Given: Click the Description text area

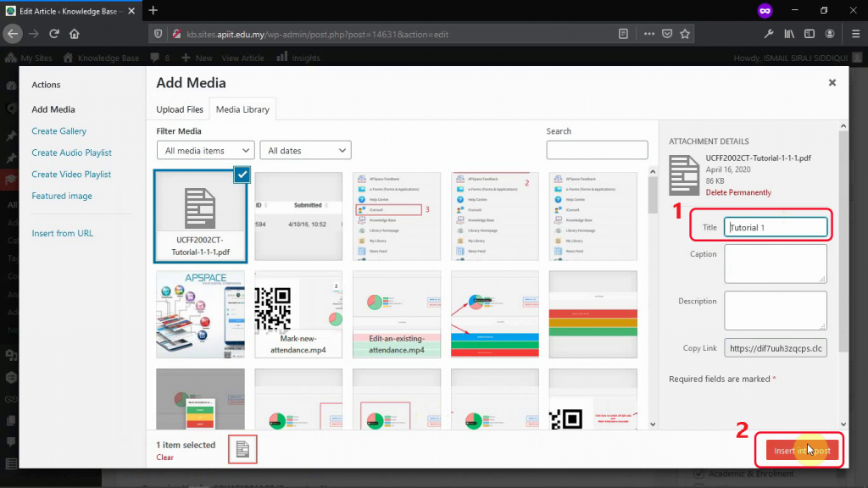Looking at the screenshot, I should (776, 310).
